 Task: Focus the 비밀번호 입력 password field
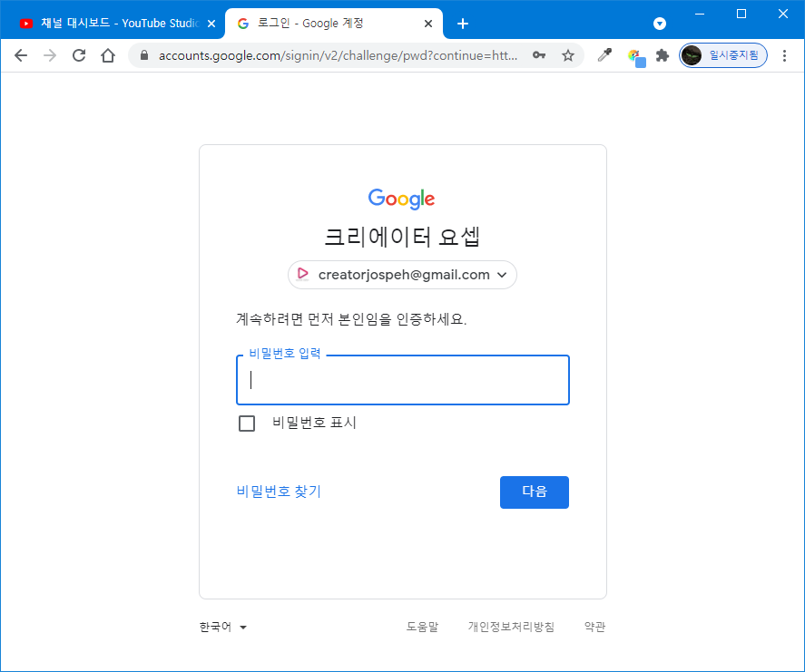coord(403,380)
